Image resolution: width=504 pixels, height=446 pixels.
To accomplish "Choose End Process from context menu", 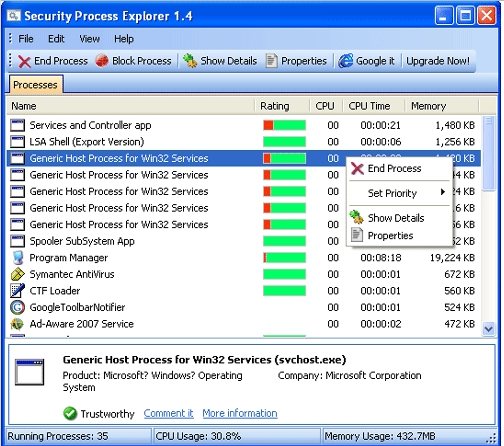I will tap(394, 169).
